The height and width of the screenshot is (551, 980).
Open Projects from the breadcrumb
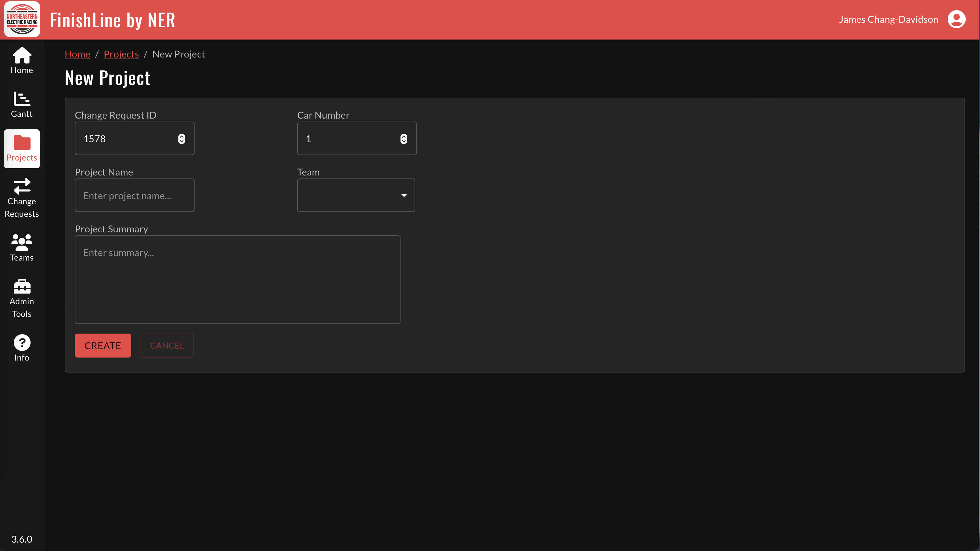pyautogui.click(x=121, y=54)
